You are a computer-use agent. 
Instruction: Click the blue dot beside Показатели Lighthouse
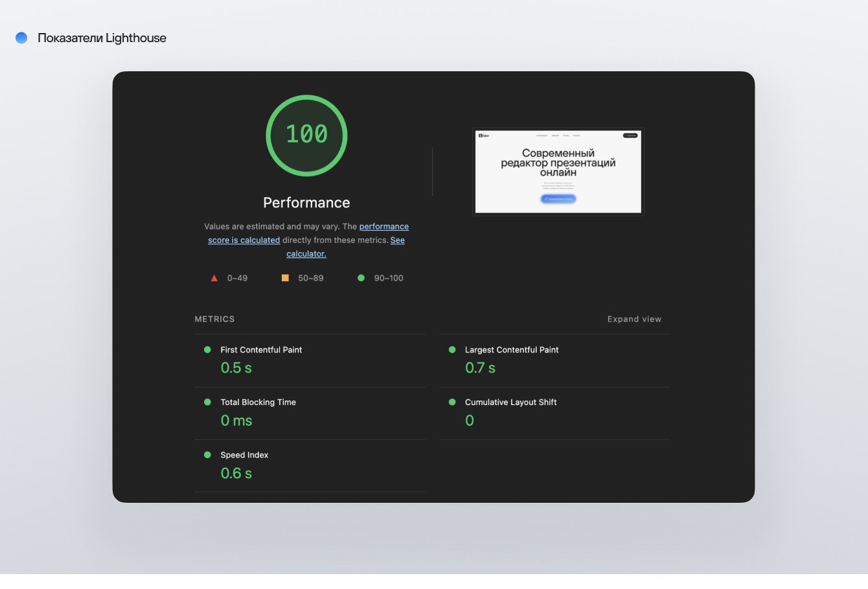pyautogui.click(x=21, y=38)
